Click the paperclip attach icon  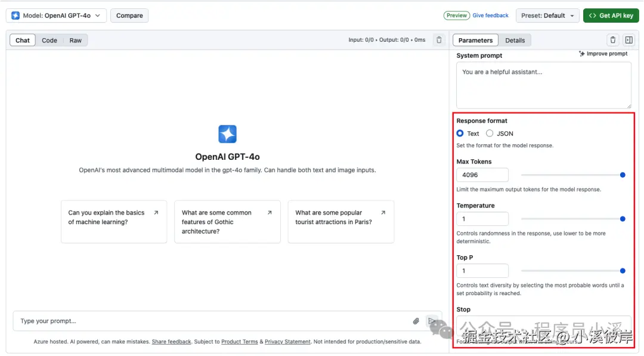(416, 321)
